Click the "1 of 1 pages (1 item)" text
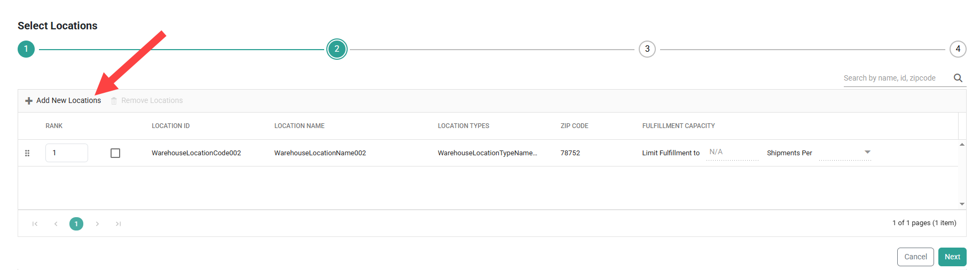This screenshot has height=270, width=980. click(924, 223)
